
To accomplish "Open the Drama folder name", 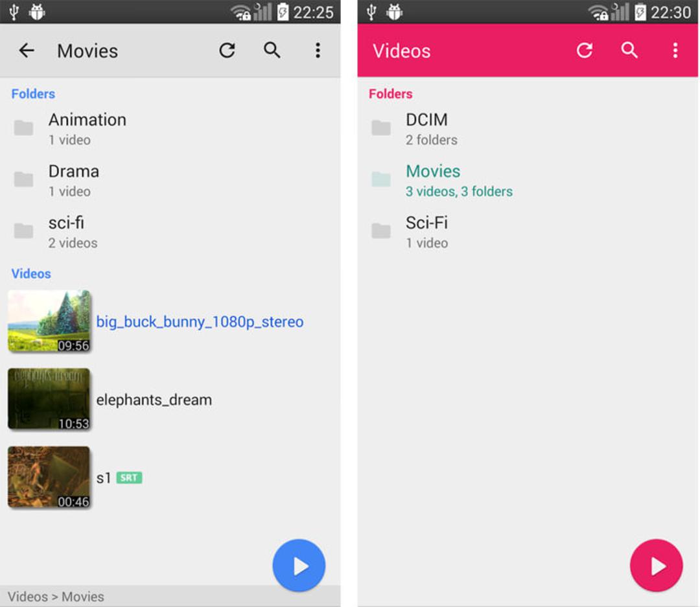I will [x=74, y=172].
